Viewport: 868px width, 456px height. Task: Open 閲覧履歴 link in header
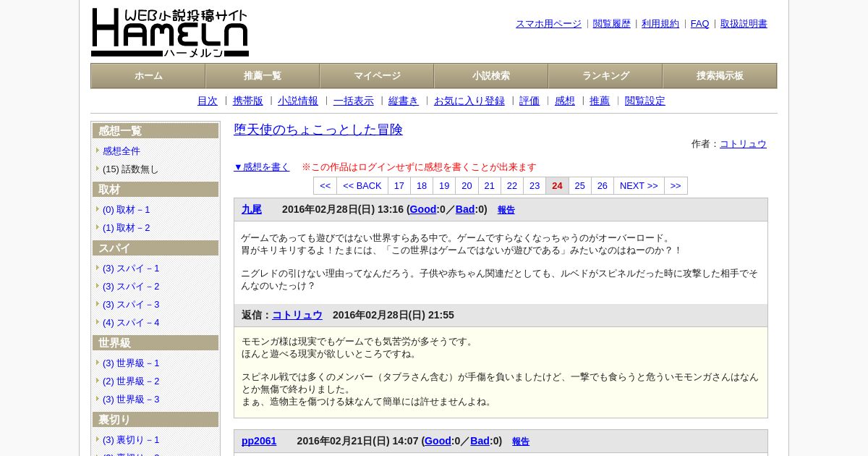tap(612, 24)
